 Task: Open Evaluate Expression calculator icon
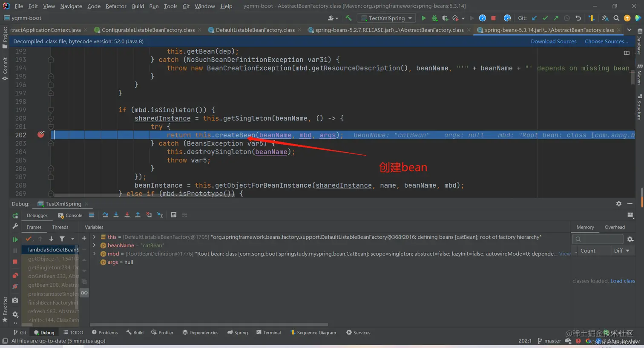[x=174, y=215]
